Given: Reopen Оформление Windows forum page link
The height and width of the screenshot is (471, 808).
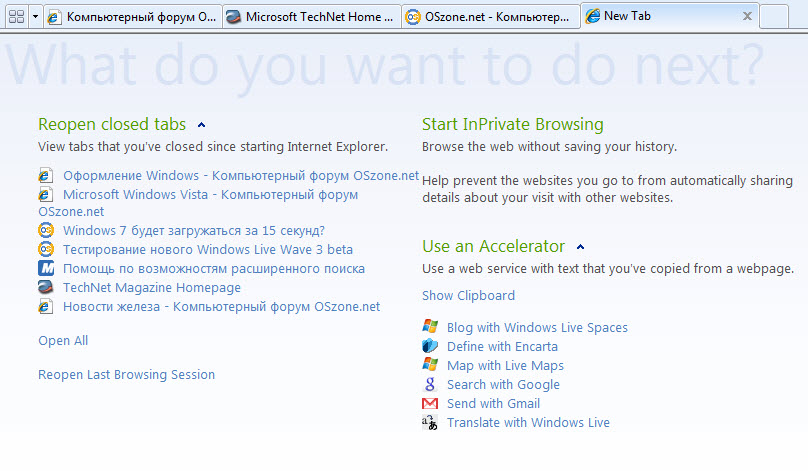Looking at the screenshot, I should pyautogui.click(x=241, y=176).
